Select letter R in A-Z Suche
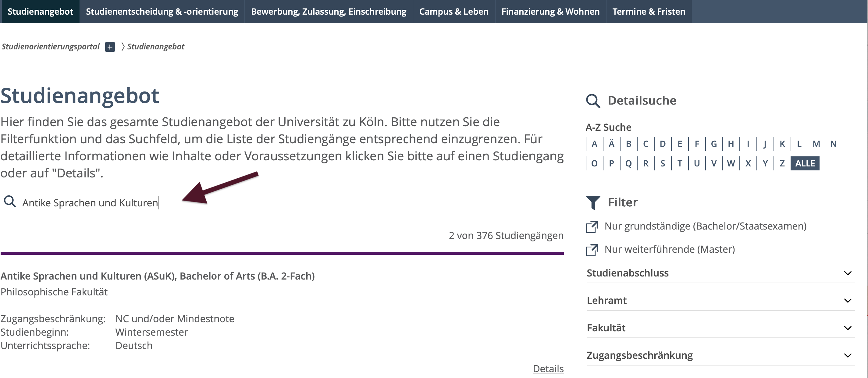Image resolution: width=868 pixels, height=378 pixels. (646, 163)
